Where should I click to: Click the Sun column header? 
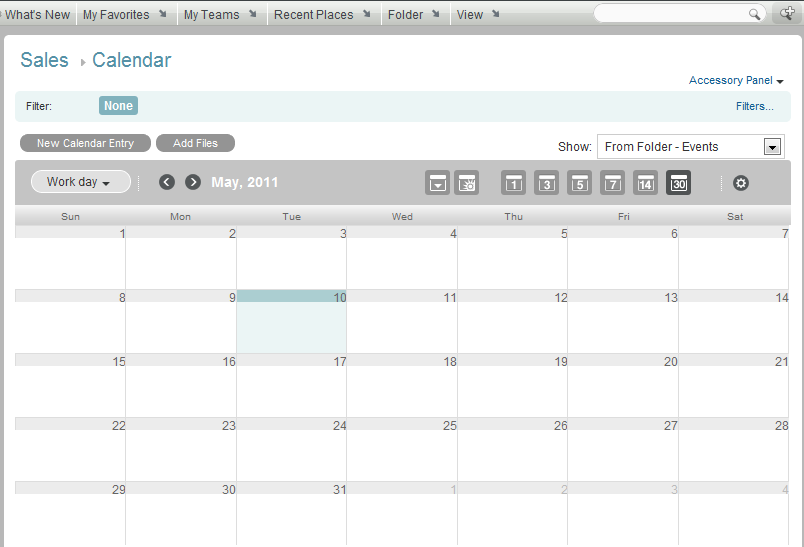(70, 216)
